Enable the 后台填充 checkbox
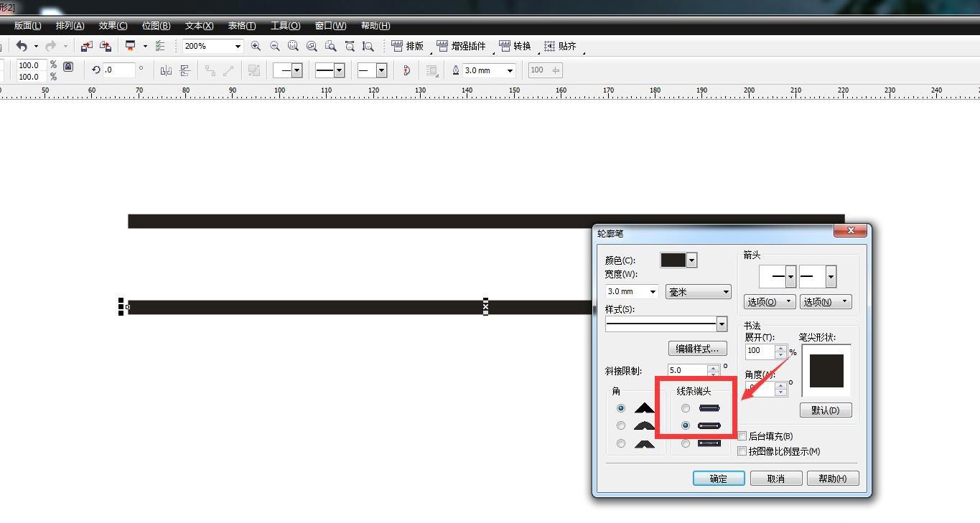The image size is (980, 523). click(x=742, y=436)
